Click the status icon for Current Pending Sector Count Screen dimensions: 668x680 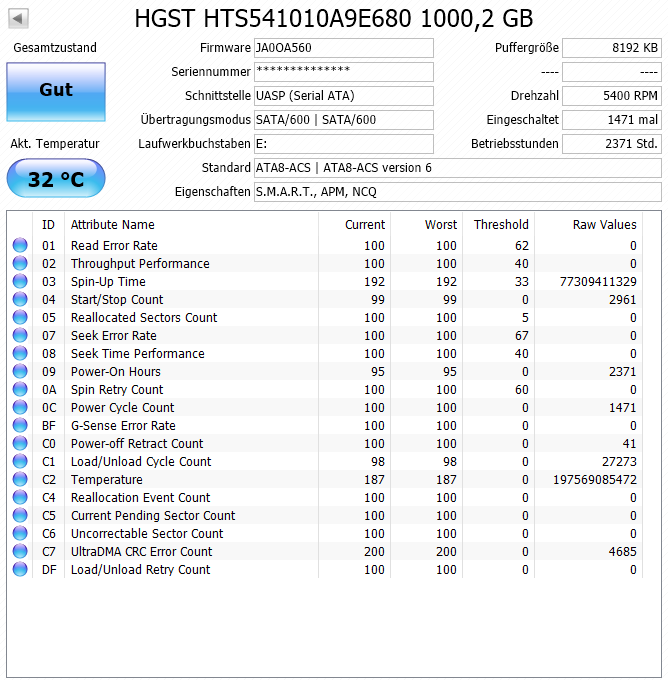20,515
